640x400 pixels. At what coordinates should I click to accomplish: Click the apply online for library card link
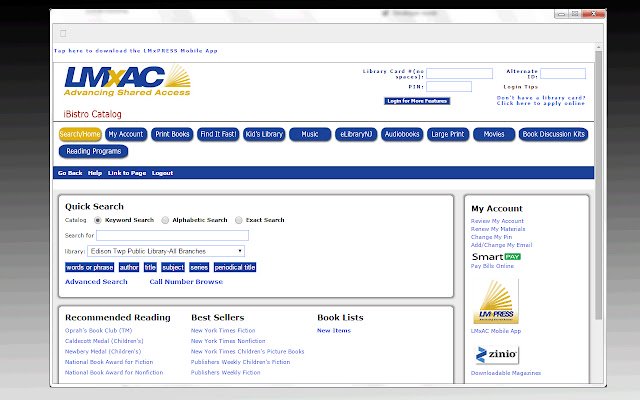click(x=541, y=100)
